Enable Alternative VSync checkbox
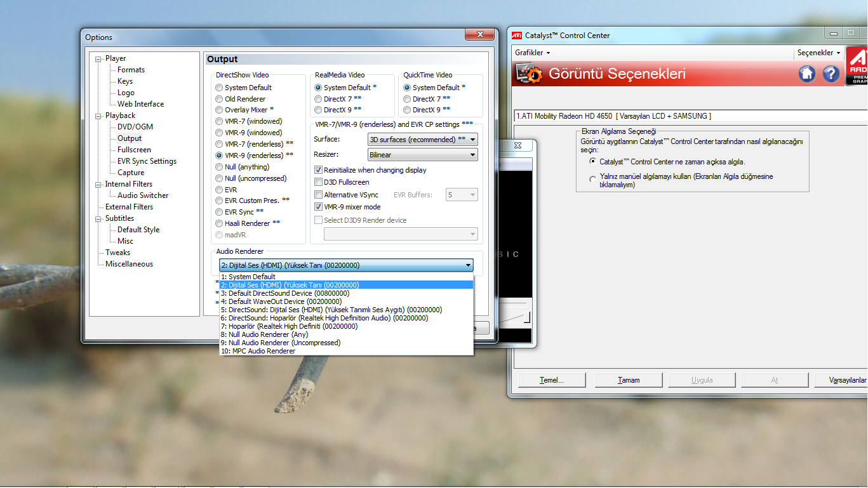 click(x=319, y=195)
